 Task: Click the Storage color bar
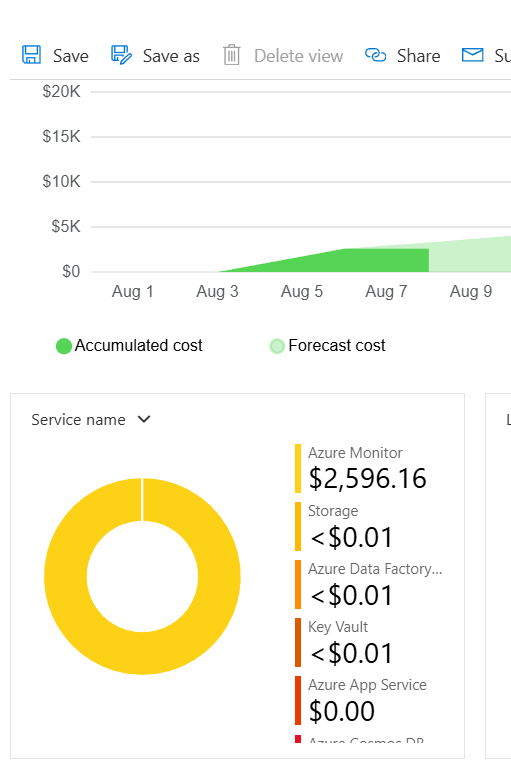click(x=298, y=526)
